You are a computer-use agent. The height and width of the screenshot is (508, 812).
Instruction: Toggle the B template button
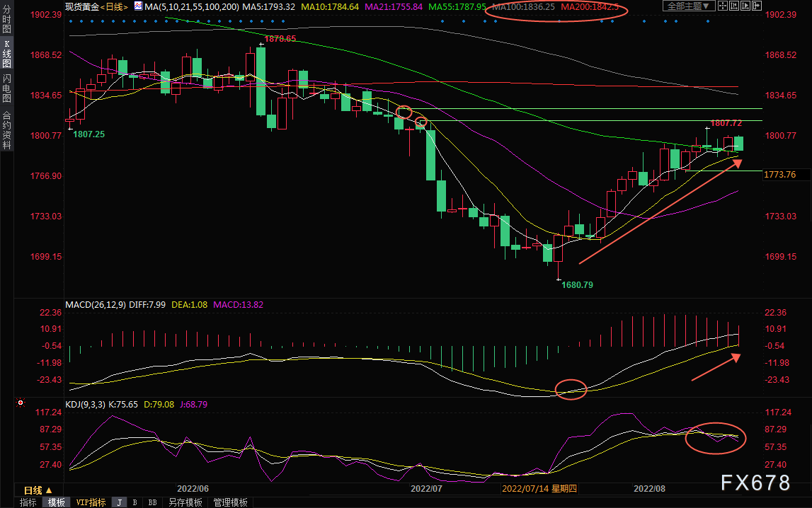coord(135,502)
